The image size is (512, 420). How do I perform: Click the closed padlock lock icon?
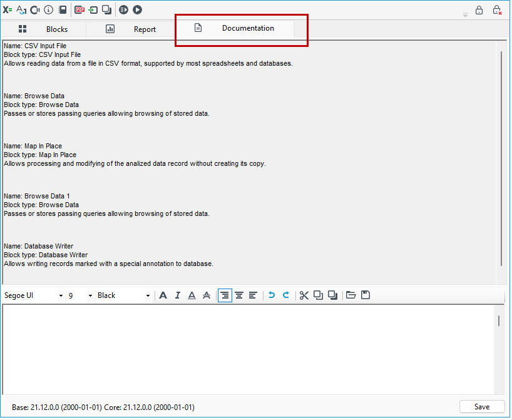click(479, 10)
